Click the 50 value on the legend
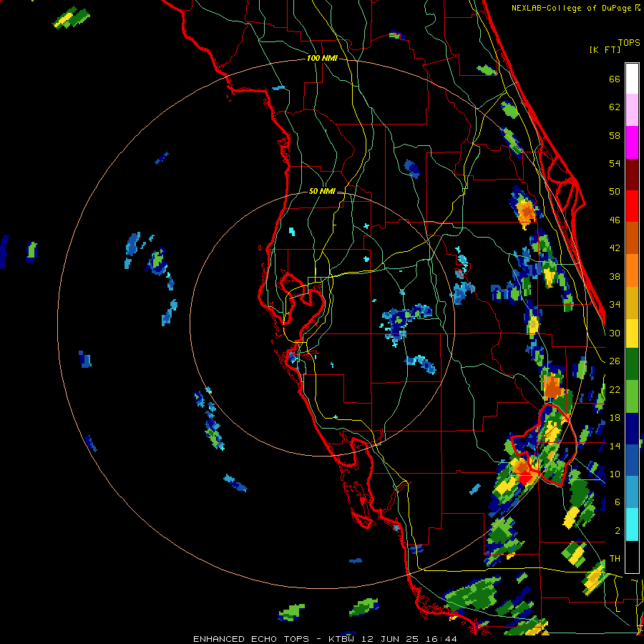644x644 pixels. (615, 192)
